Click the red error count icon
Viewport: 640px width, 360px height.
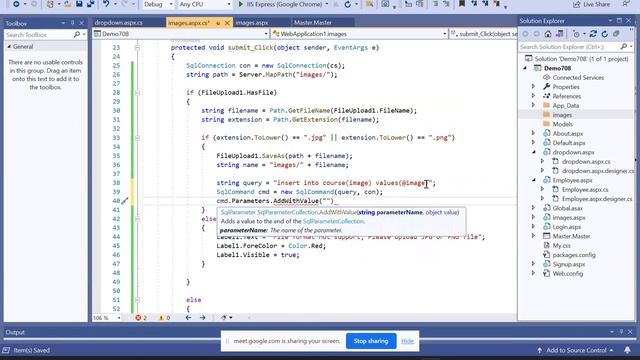[138, 318]
